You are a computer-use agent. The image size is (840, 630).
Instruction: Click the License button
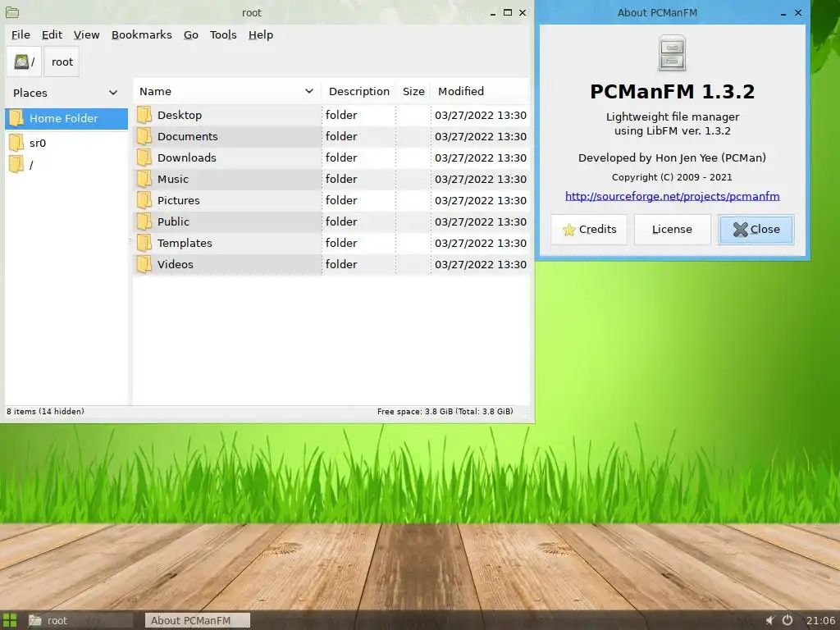coord(673,230)
